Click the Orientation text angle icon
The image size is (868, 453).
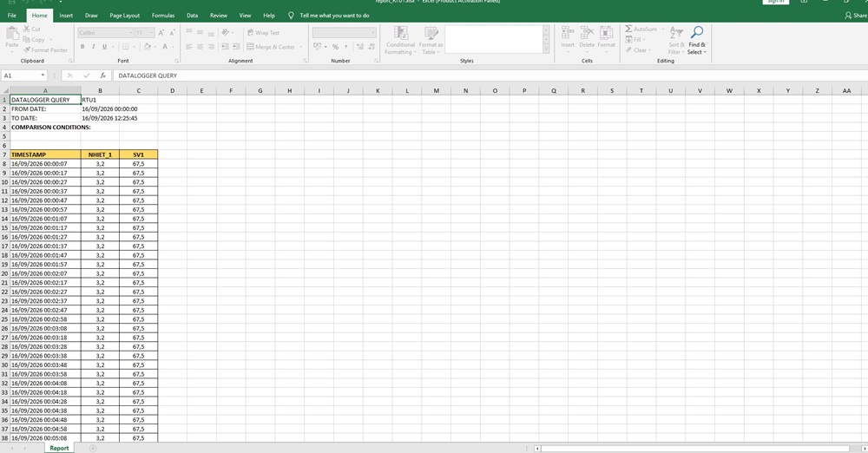coord(226,33)
